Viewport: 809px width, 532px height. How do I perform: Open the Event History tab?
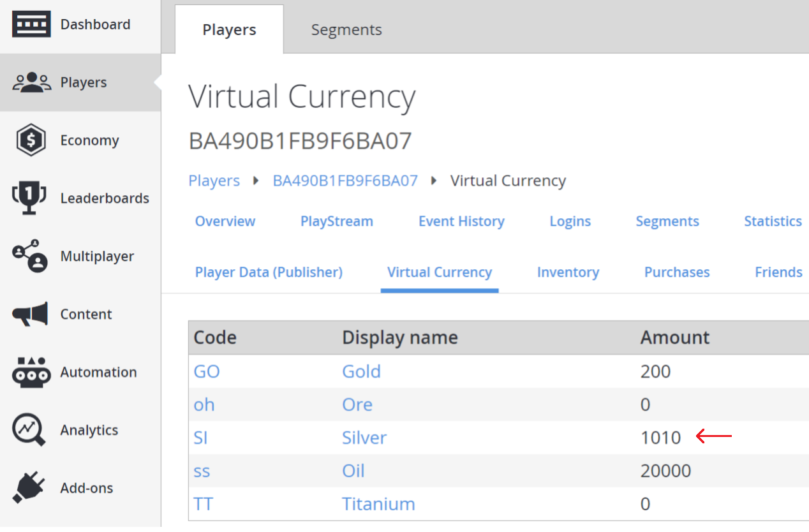[x=461, y=221]
